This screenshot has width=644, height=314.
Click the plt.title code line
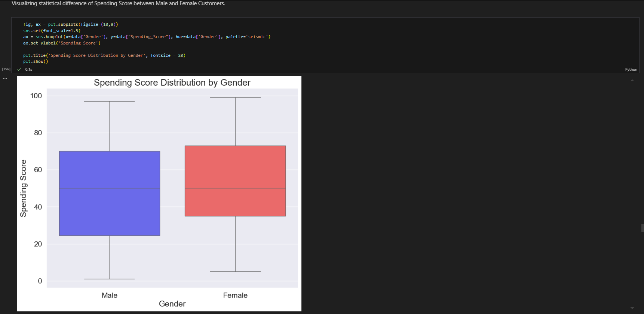pyautogui.click(x=104, y=55)
